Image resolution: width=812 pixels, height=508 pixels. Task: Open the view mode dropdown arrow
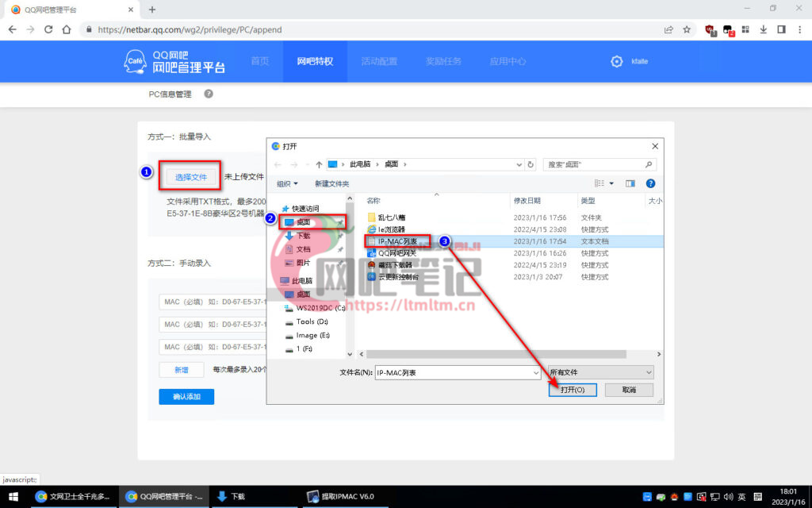click(611, 183)
